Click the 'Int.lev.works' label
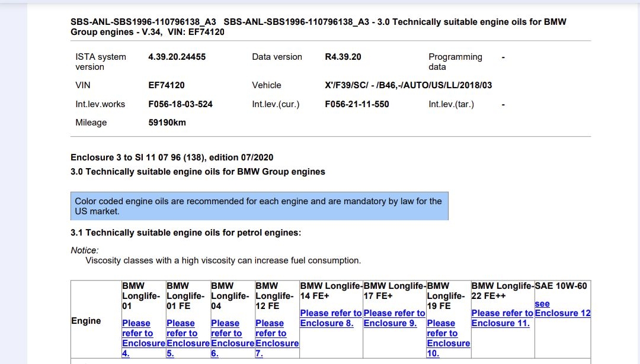Screen dimensions: 640x364 (100, 104)
